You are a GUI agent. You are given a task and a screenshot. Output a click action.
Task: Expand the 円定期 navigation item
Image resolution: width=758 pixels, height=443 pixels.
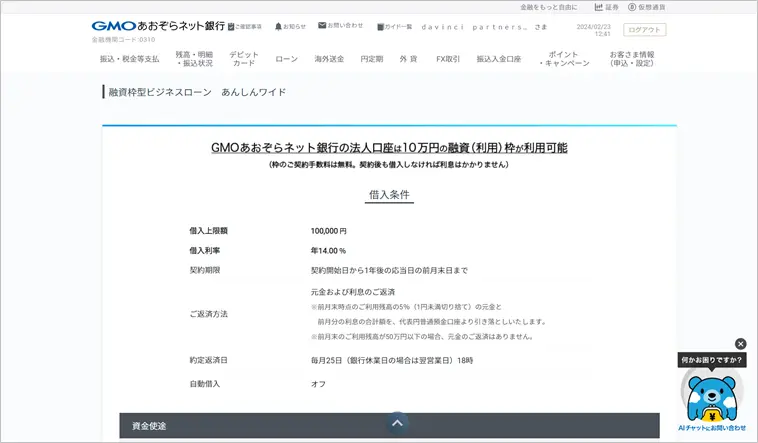[371, 59]
